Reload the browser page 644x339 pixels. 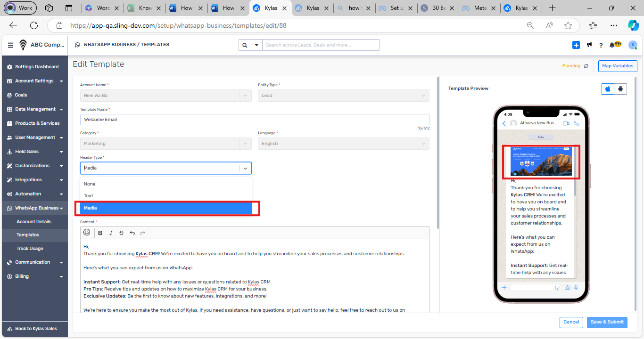[x=34, y=25]
